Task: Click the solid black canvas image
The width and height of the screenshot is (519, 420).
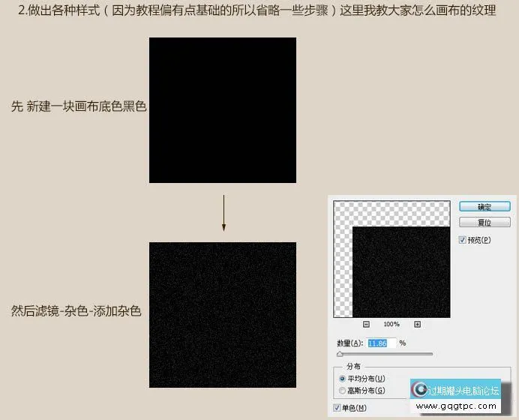Action: coord(223,110)
